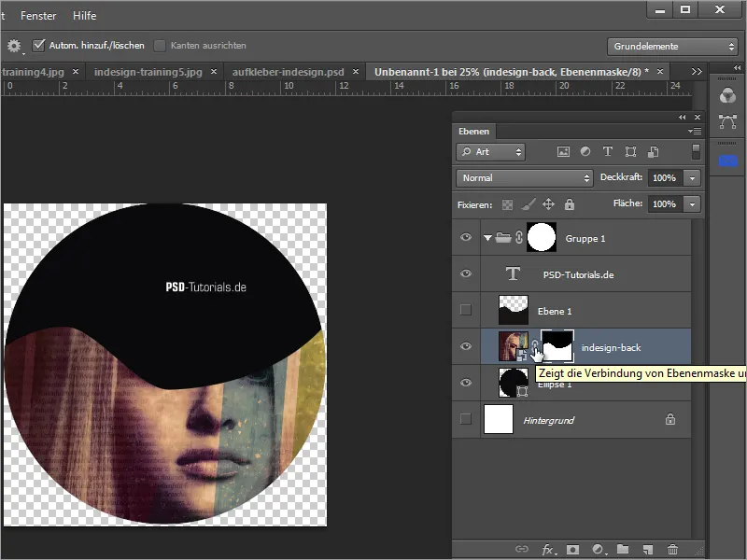
Task: Click the mask link icon on indesign-back layer
Action: coord(534,345)
